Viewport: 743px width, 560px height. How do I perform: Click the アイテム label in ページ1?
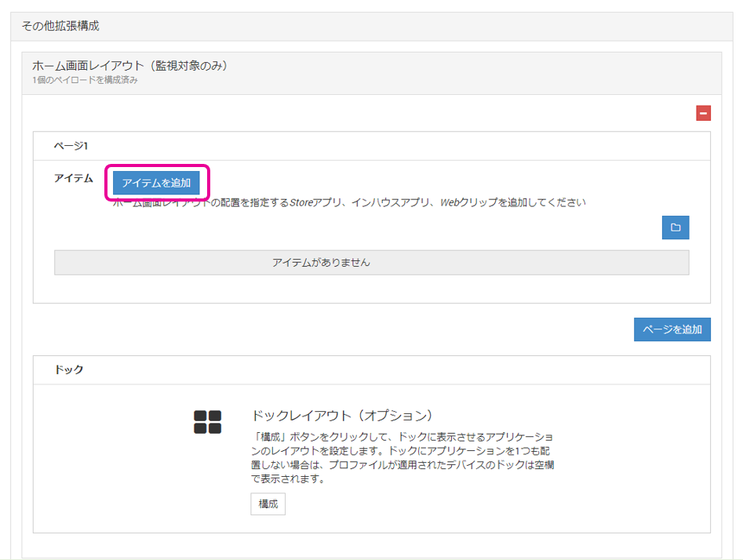pyautogui.click(x=74, y=178)
